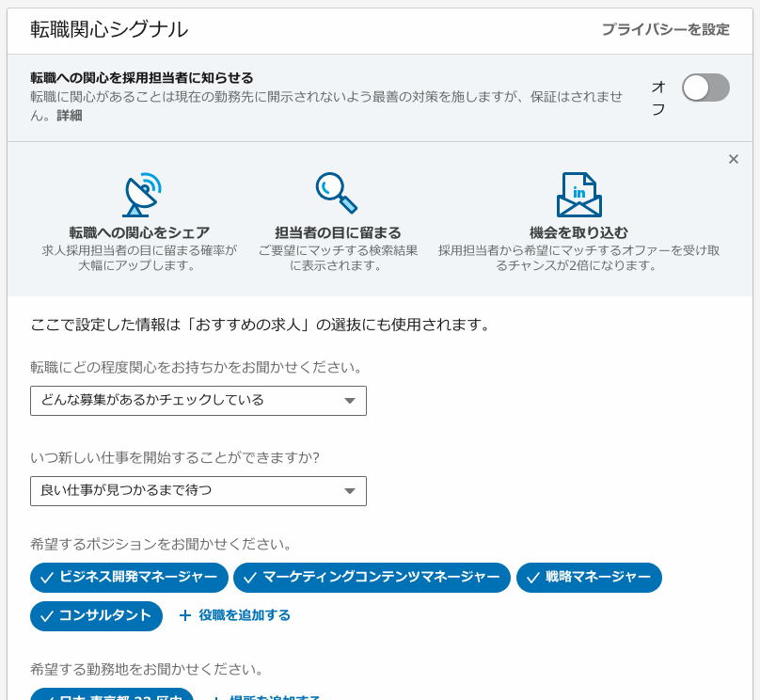Click the 転職への関心をシェア heading
Viewport: 760px width, 700px height.
[x=139, y=232]
